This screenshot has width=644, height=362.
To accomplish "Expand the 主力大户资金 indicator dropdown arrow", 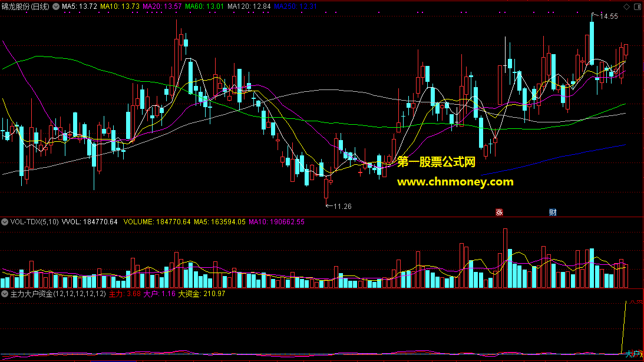I will (5, 294).
